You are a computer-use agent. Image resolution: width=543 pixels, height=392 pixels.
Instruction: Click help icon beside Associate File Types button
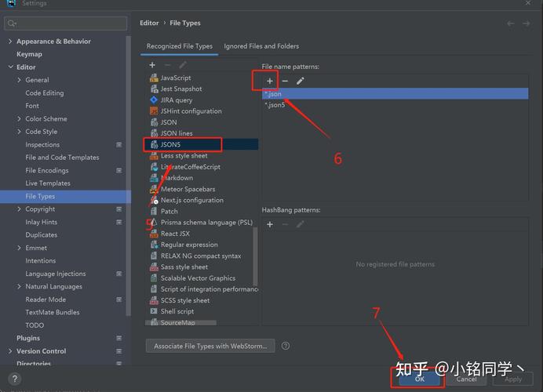pyautogui.click(x=286, y=346)
